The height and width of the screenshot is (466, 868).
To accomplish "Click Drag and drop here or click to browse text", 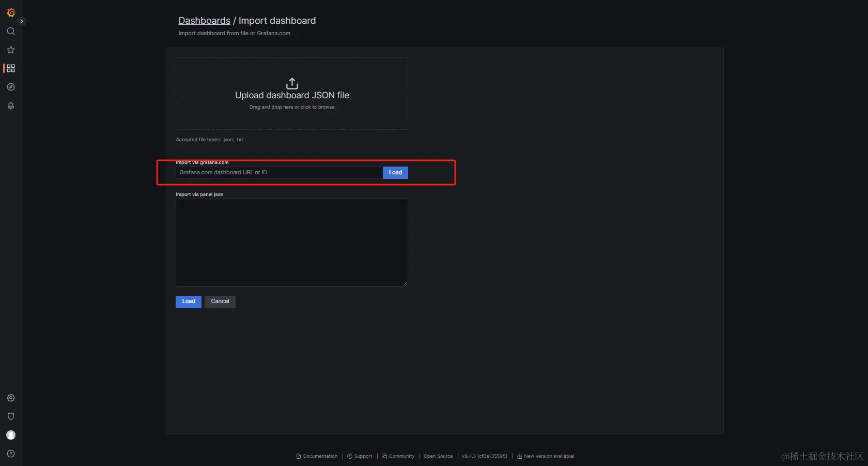I will coord(292,107).
